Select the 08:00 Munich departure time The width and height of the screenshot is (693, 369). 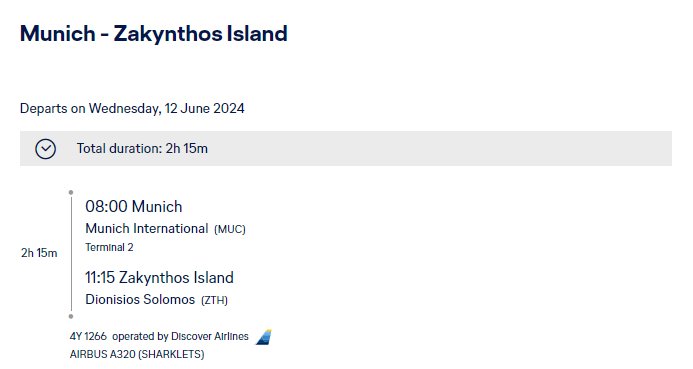pyautogui.click(x=133, y=206)
